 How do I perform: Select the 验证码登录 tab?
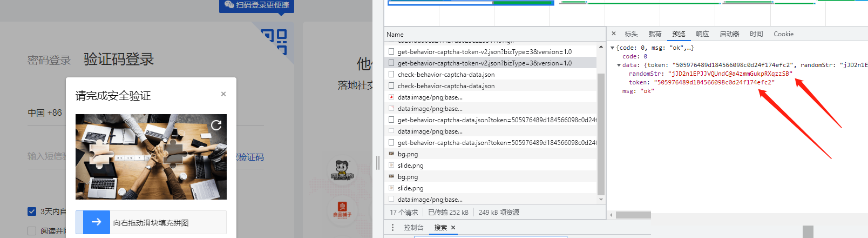tap(119, 59)
